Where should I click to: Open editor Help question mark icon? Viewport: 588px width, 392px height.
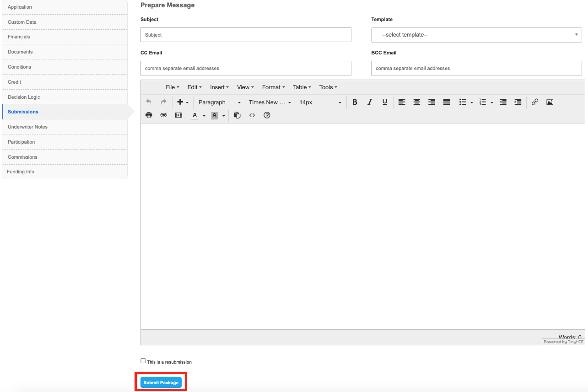[267, 115]
